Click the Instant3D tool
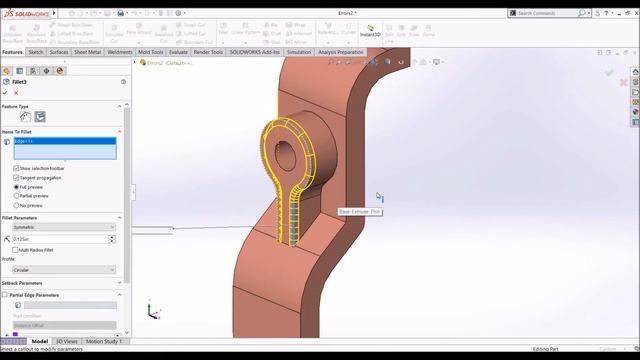Image resolution: width=640 pixels, height=360 pixels. tap(370, 31)
